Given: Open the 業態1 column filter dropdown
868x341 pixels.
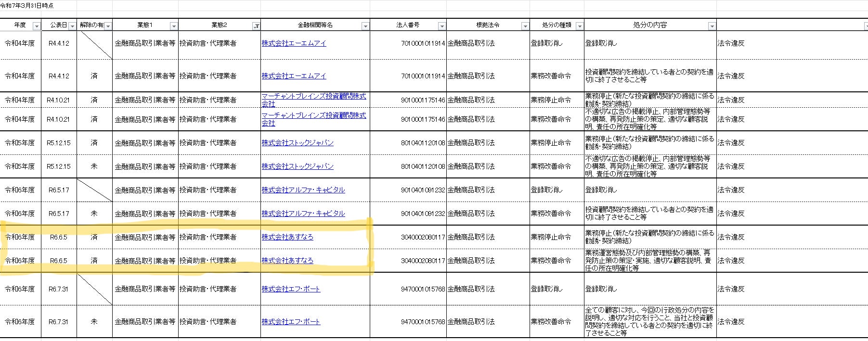Looking at the screenshot, I should [x=174, y=26].
